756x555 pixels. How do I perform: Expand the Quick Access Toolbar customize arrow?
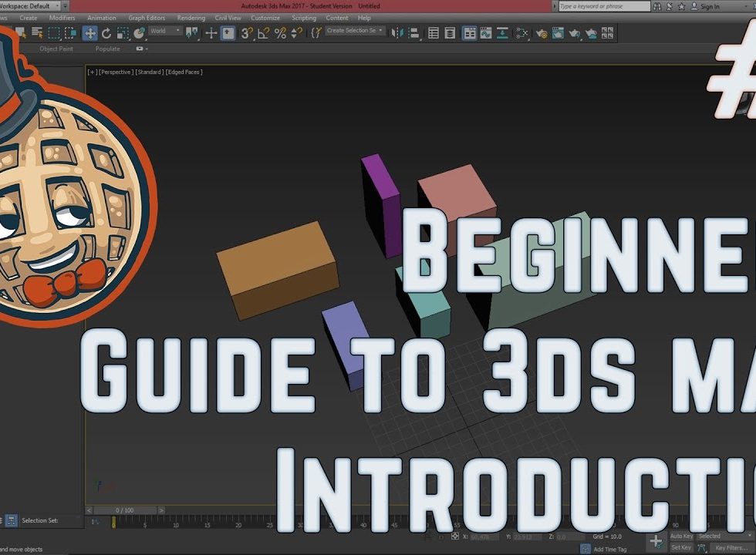point(66,6)
